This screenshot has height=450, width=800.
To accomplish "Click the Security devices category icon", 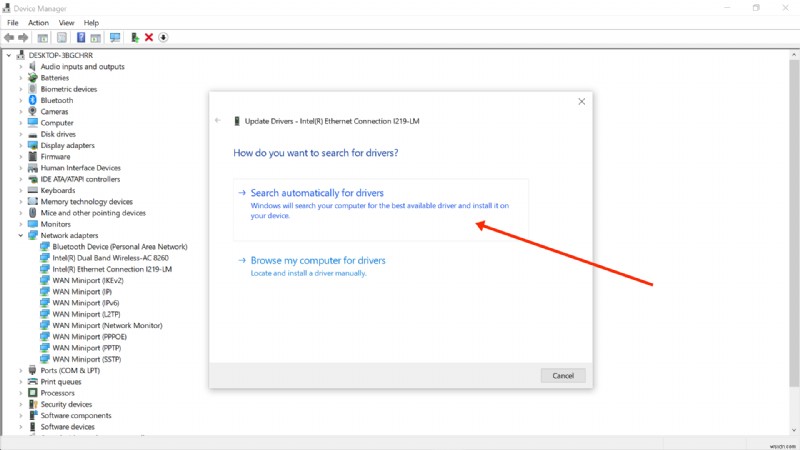I will click(33, 404).
